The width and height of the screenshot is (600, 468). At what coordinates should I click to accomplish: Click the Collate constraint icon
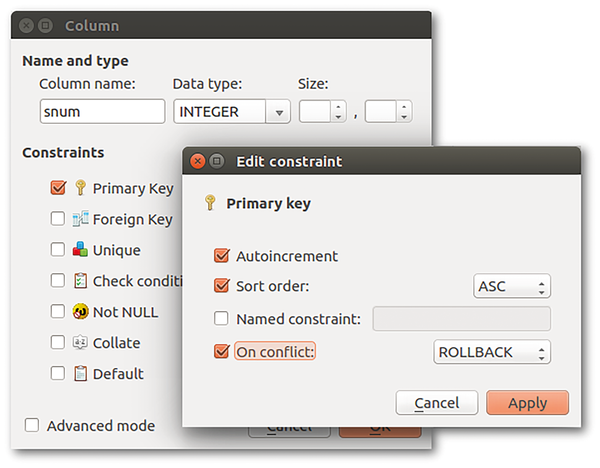click(x=80, y=343)
